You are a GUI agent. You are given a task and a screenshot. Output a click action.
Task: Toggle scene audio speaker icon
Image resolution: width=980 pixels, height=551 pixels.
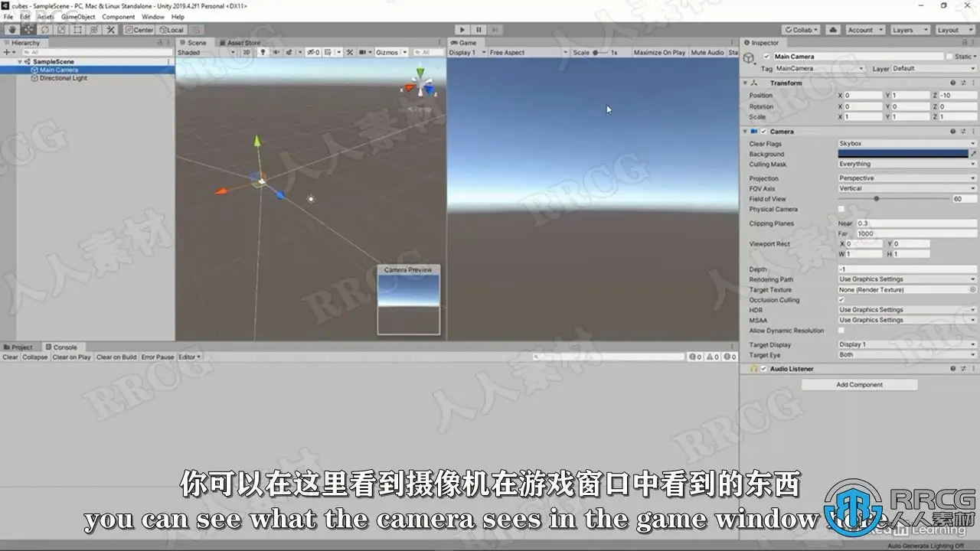[x=276, y=52]
